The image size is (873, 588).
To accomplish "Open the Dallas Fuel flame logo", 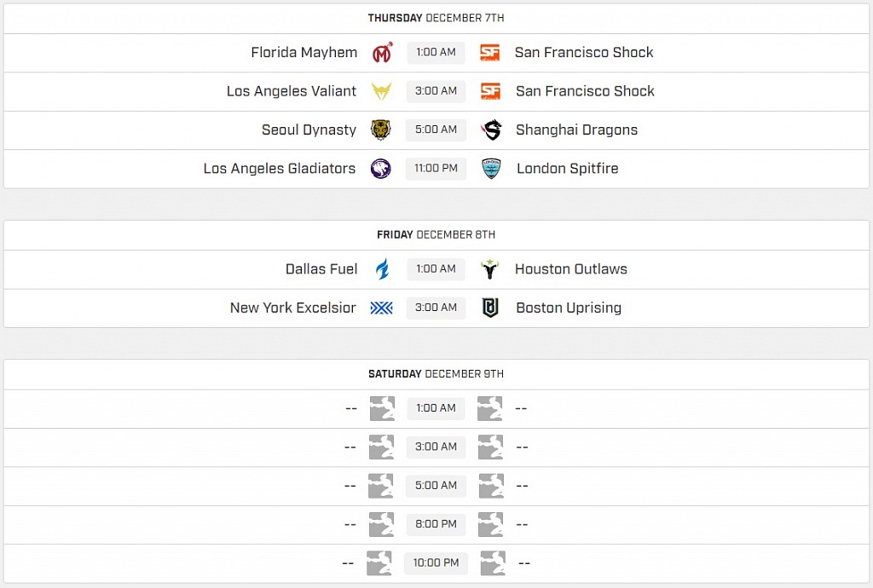I will pos(382,269).
